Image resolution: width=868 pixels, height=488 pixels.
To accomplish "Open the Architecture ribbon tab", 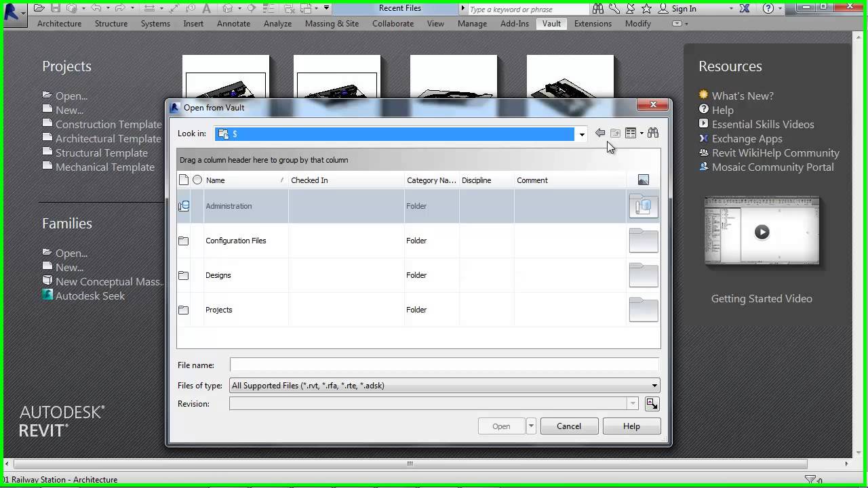I will [x=60, y=24].
